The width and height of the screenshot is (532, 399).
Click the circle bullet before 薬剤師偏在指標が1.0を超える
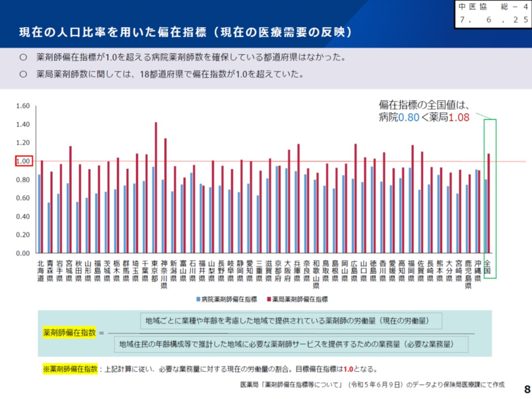point(23,58)
